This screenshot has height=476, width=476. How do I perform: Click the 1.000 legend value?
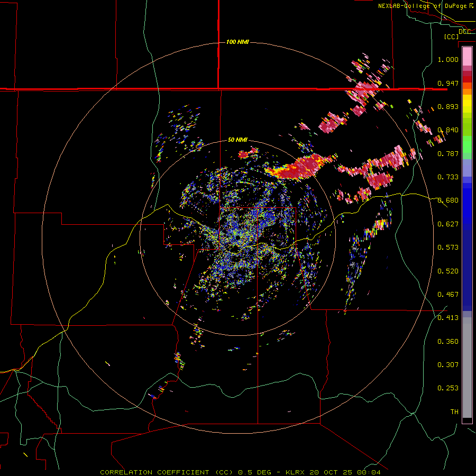(x=448, y=59)
